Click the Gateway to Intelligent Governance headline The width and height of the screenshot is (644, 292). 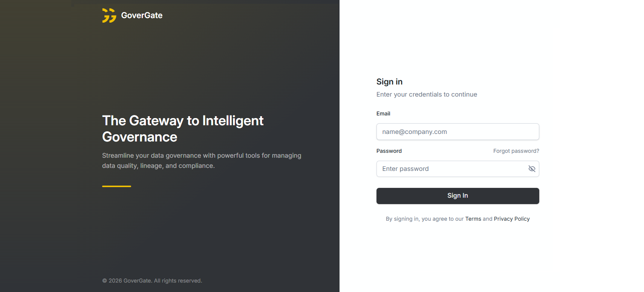[x=183, y=121]
